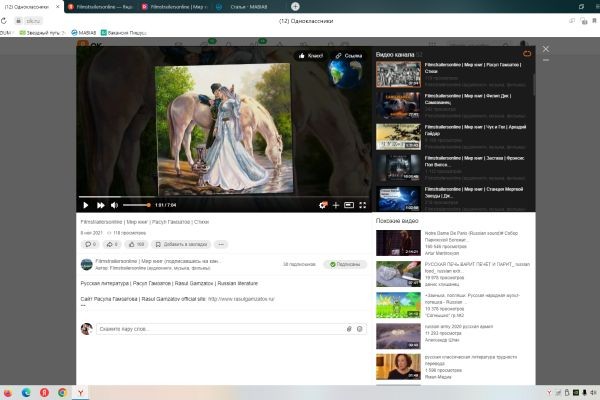Open the MABIA8 bookmark

(x=84, y=33)
